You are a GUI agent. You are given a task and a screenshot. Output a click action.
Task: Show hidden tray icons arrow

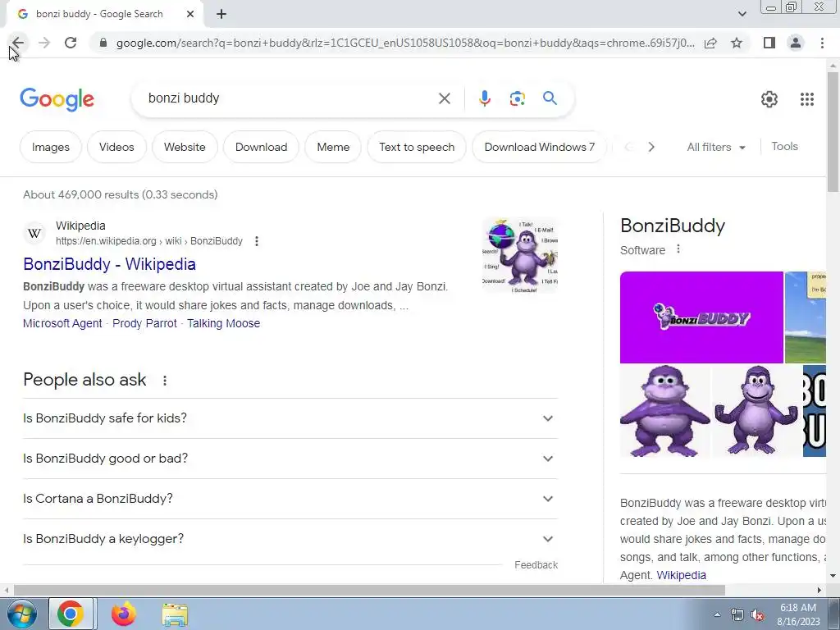pyautogui.click(x=717, y=615)
